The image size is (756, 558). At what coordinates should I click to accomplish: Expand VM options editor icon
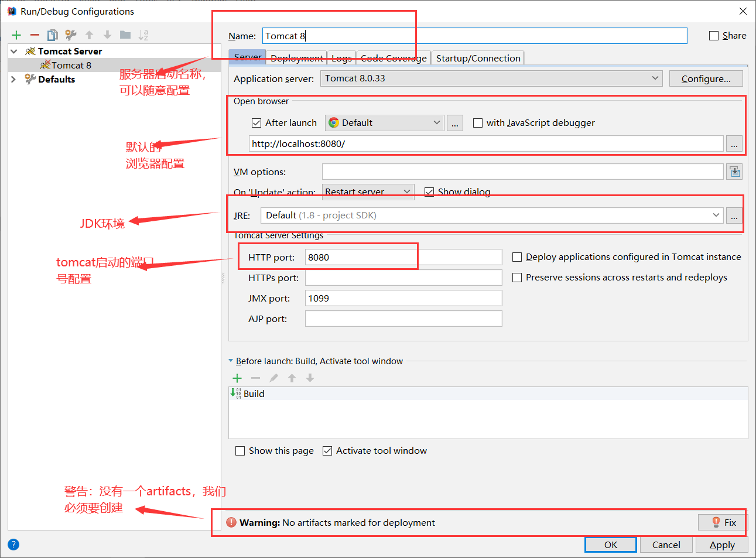tap(735, 172)
